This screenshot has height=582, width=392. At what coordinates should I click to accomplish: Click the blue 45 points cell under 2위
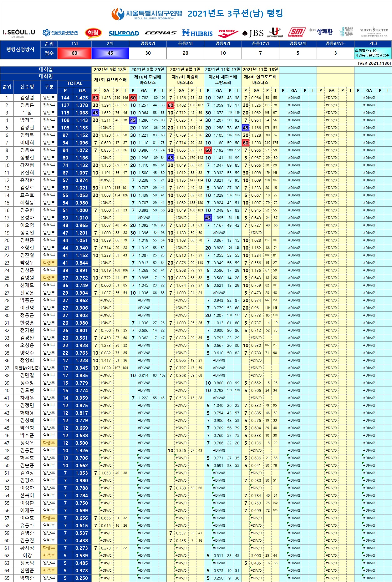(x=110, y=53)
